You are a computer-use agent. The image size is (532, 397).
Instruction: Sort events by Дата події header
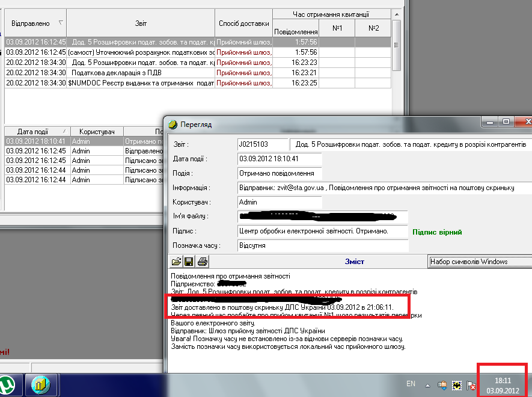click(x=37, y=131)
